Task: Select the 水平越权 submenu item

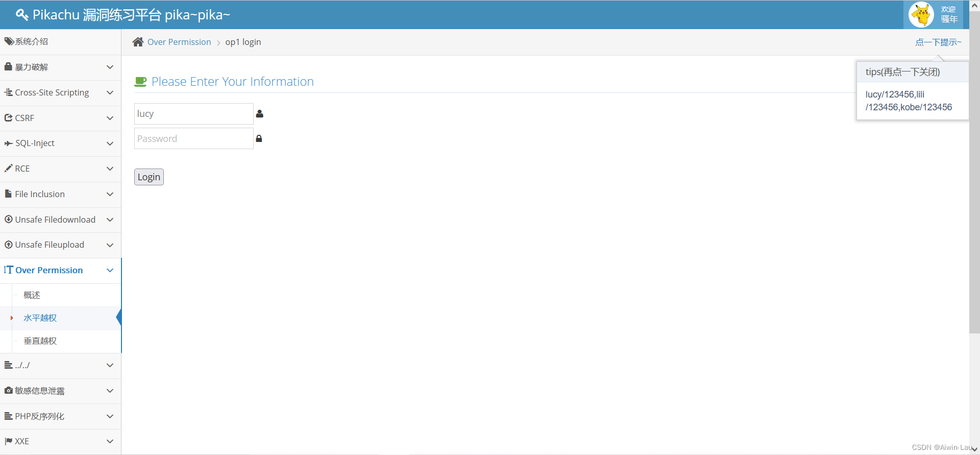Action: coord(60,318)
